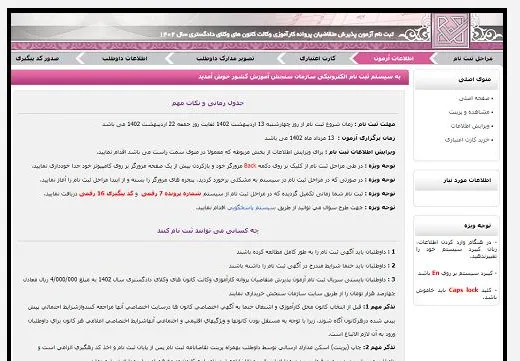Open the 'تصویر مدارک داوطلب' step tab
520x361 pixels.
pyautogui.click(x=225, y=59)
